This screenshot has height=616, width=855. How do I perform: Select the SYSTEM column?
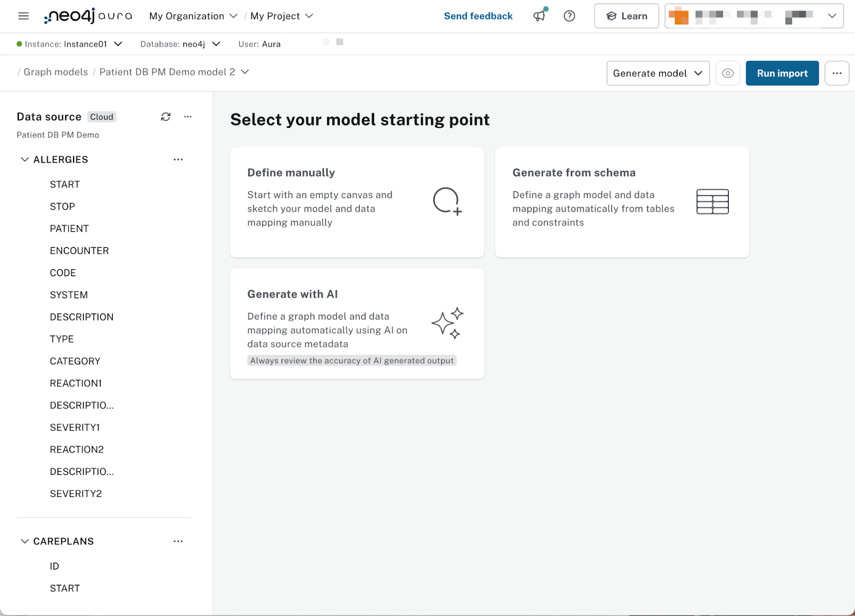(69, 295)
